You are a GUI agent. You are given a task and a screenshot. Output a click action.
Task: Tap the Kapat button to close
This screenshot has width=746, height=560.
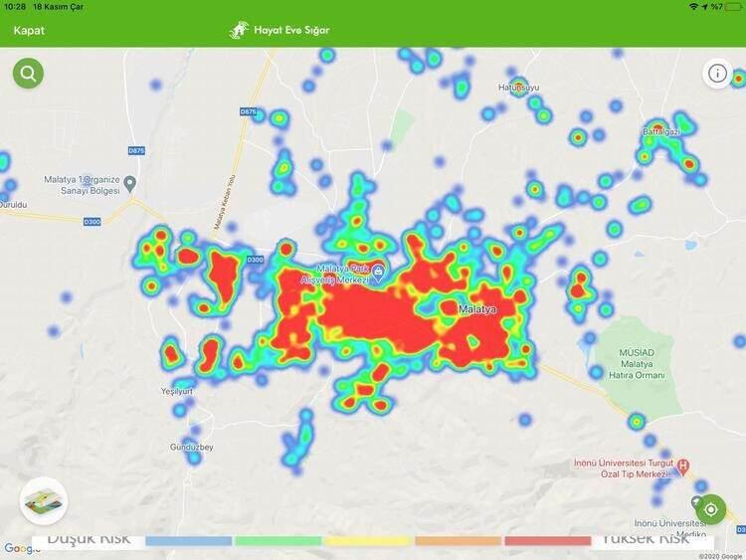[29, 30]
